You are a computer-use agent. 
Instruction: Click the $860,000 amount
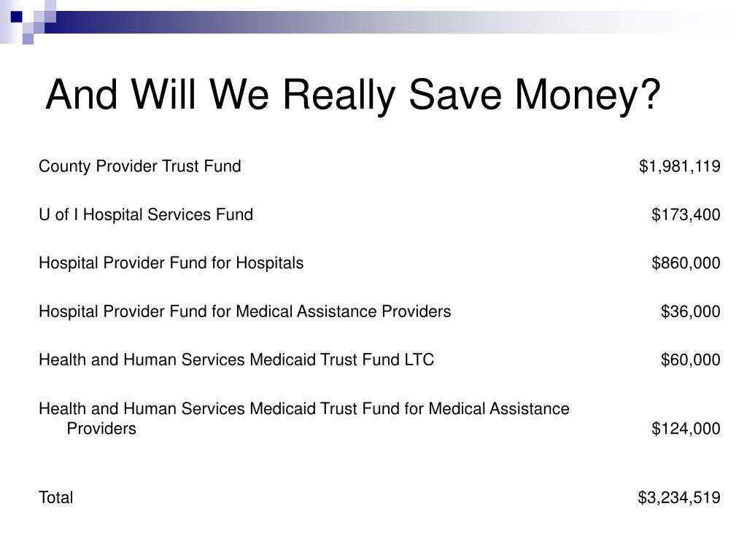686,262
